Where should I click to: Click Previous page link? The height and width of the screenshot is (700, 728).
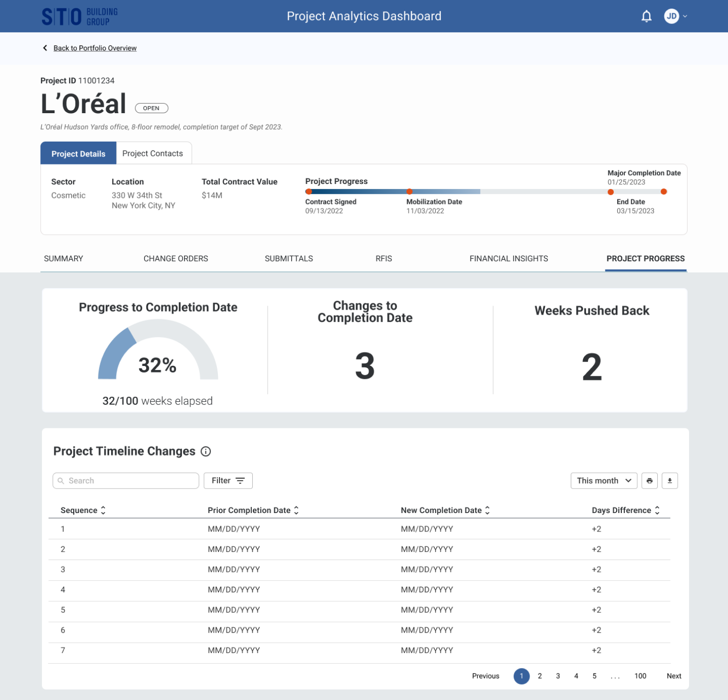pos(486,676)
